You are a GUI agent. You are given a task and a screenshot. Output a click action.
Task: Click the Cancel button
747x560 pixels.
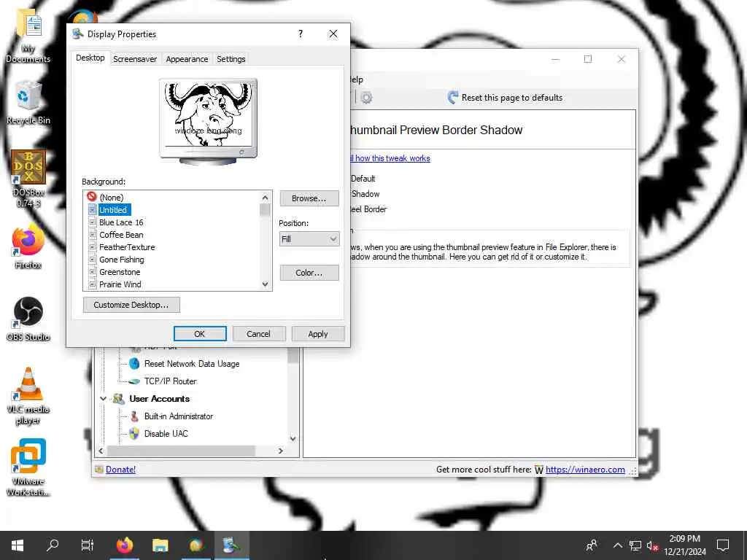(x=259, y=334)
